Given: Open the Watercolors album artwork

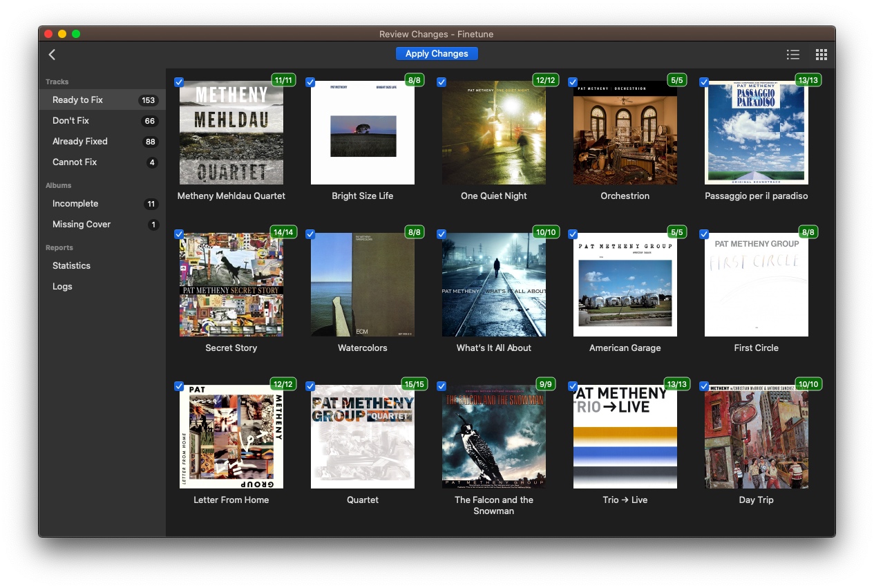Looking at the screenshot, I should pos(363,285).
